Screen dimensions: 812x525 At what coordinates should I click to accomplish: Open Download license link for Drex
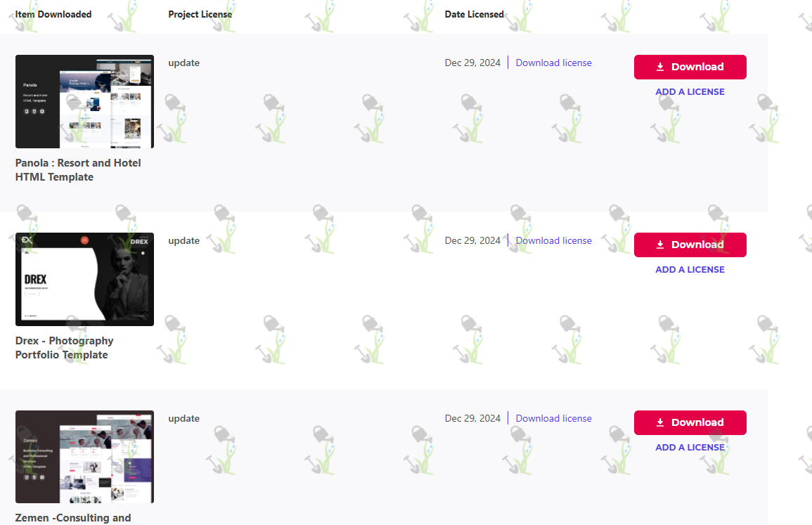[553, 241]
